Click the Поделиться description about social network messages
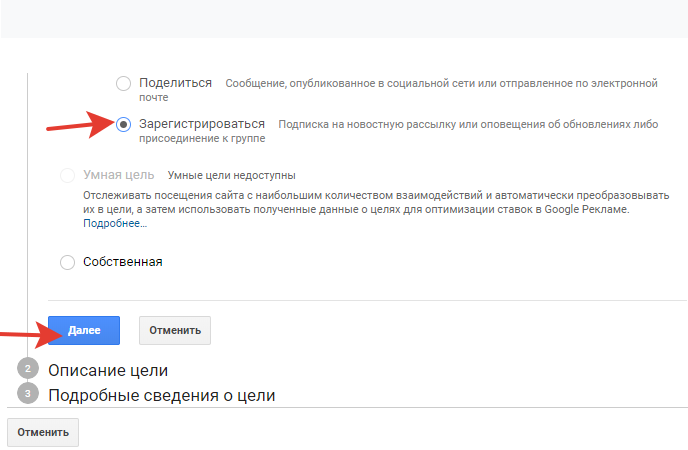The image size is (688, 450). point(440,83)
